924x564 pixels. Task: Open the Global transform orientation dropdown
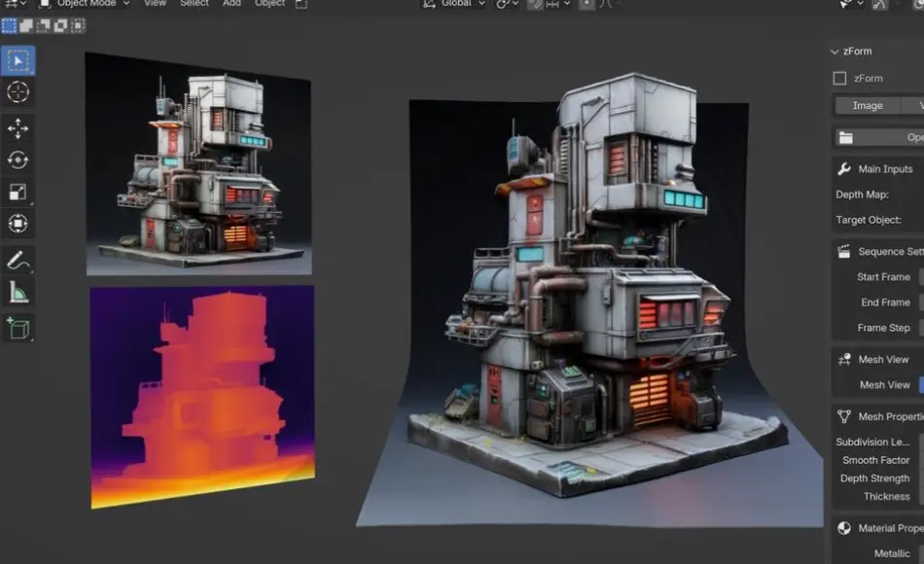coord(452,5)
